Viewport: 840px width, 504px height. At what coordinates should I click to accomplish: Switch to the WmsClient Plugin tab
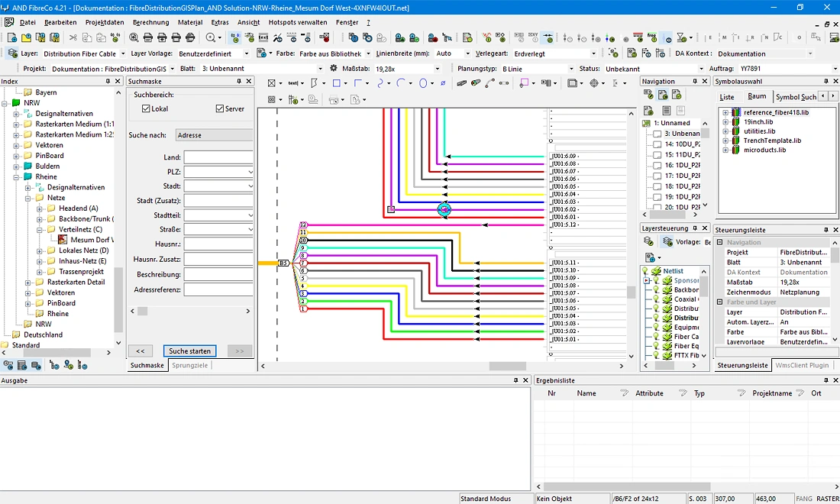coord(802,365)
